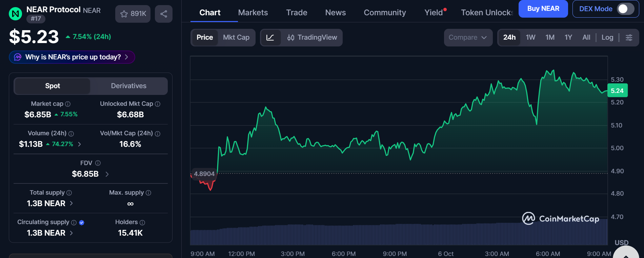
Task: Switch to TradingView chart
Action: 312,37
